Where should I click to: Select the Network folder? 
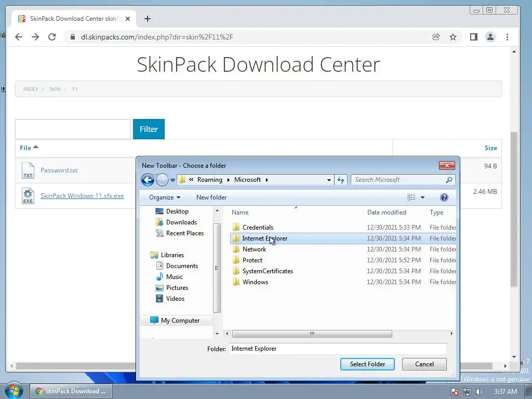(x=254, y=249)
